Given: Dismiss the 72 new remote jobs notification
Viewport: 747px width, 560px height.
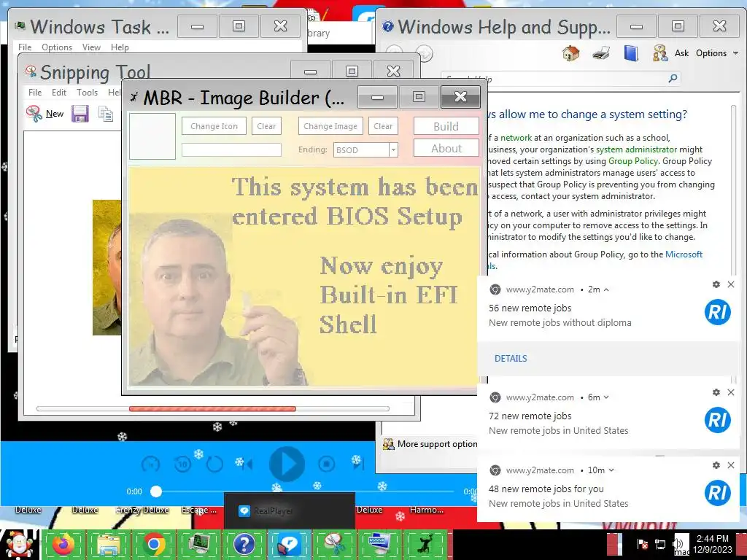Looking at the screenshot, I should click(x=731, y=392).
